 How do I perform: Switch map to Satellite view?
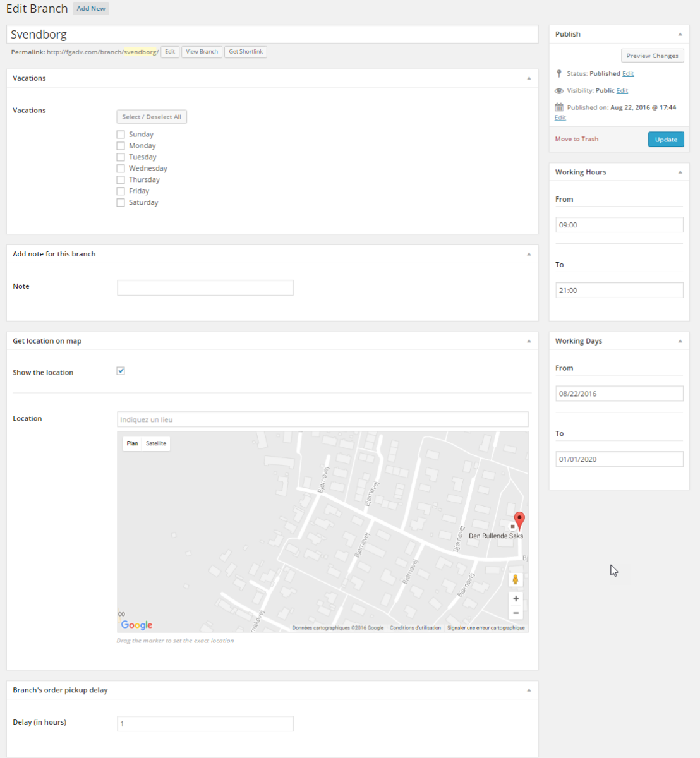(156, 443)
